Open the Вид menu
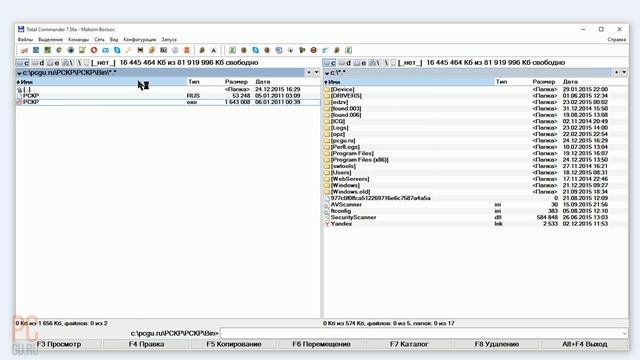 pyautogui.click(x=114, y=40)
